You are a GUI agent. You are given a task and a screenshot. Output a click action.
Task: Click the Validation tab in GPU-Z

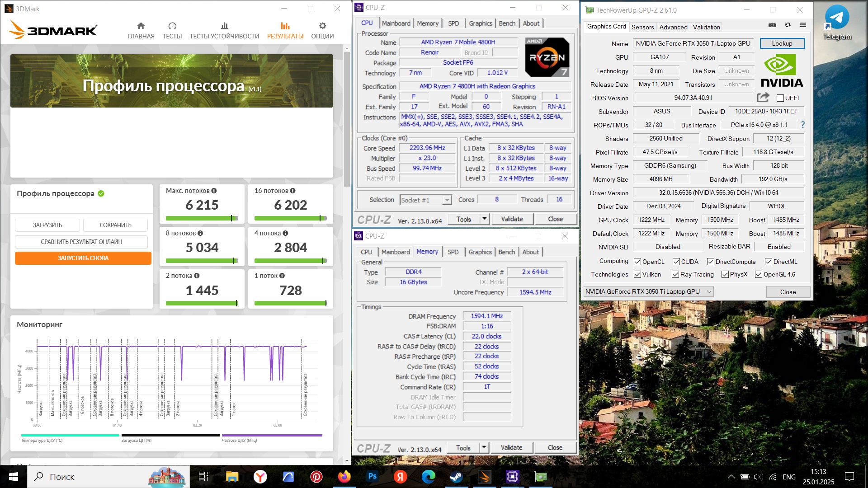(706, 27)
